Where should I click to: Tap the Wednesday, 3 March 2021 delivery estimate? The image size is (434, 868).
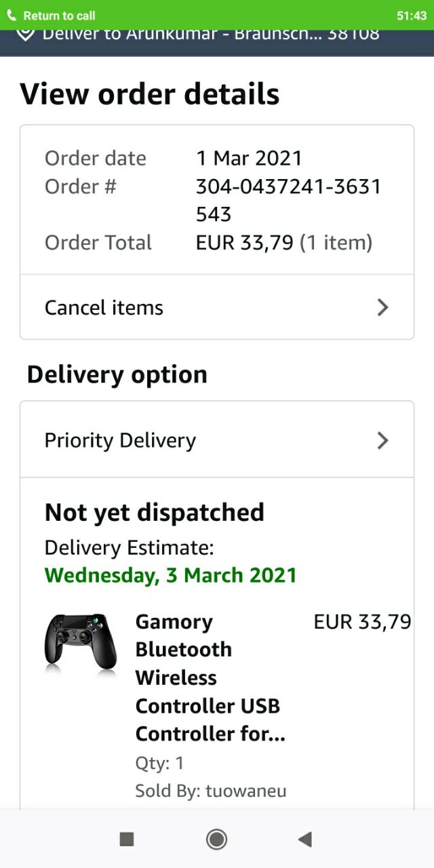[x=171, y=575]
